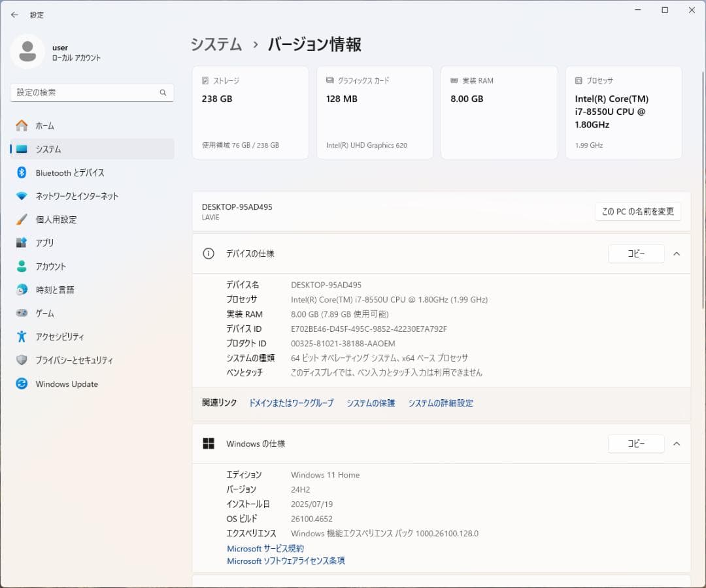
Task: Select the ネットワークとインターネット sidebar icon
Action: click(x=20, y=196)
